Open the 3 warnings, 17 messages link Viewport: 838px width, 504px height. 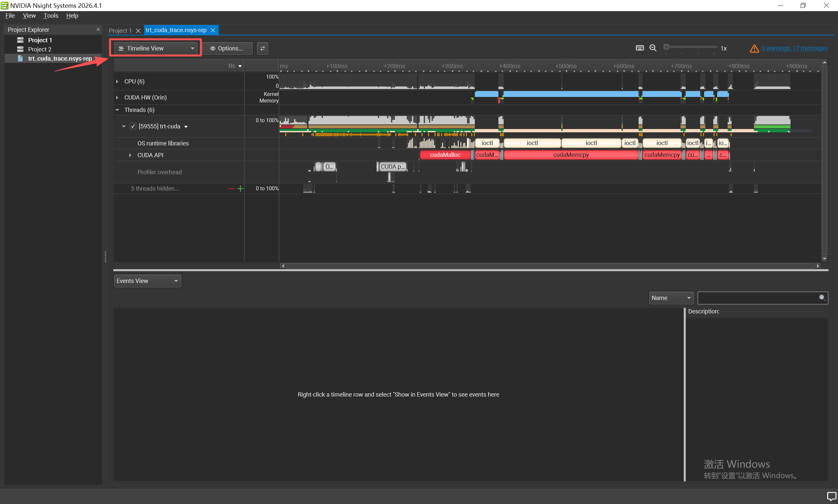[794, 48]
